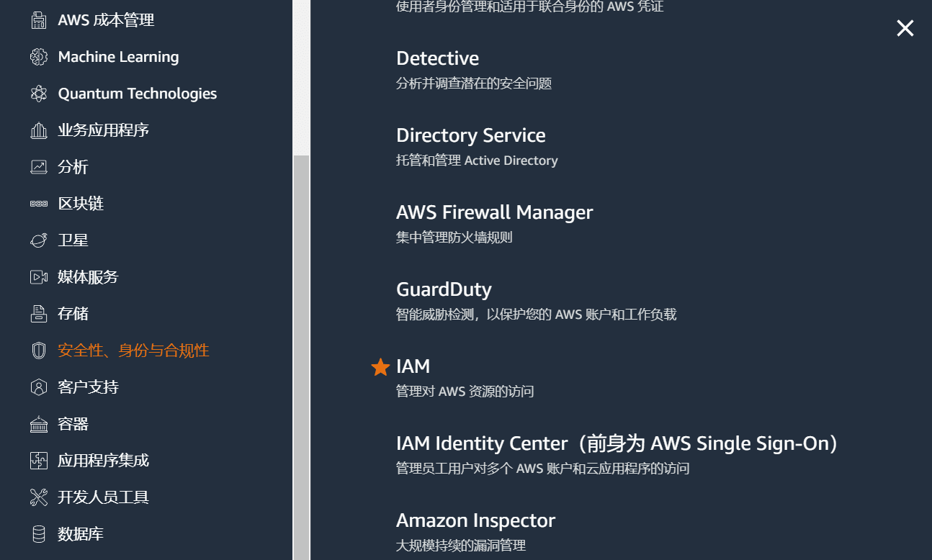Open Directory Service
Viewport: 932px width, 560px height.
point(471,135)
